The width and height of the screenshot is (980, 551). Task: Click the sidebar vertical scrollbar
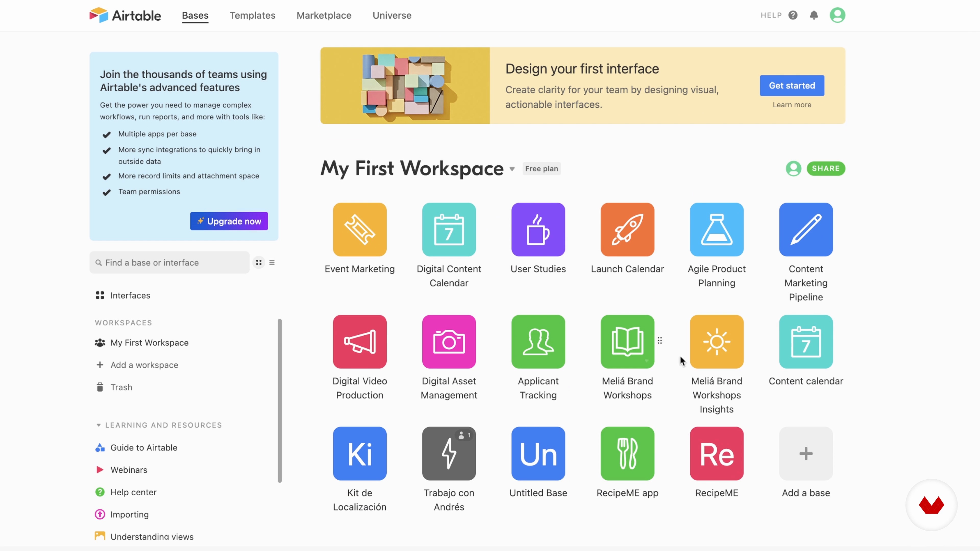click(280, 400)
